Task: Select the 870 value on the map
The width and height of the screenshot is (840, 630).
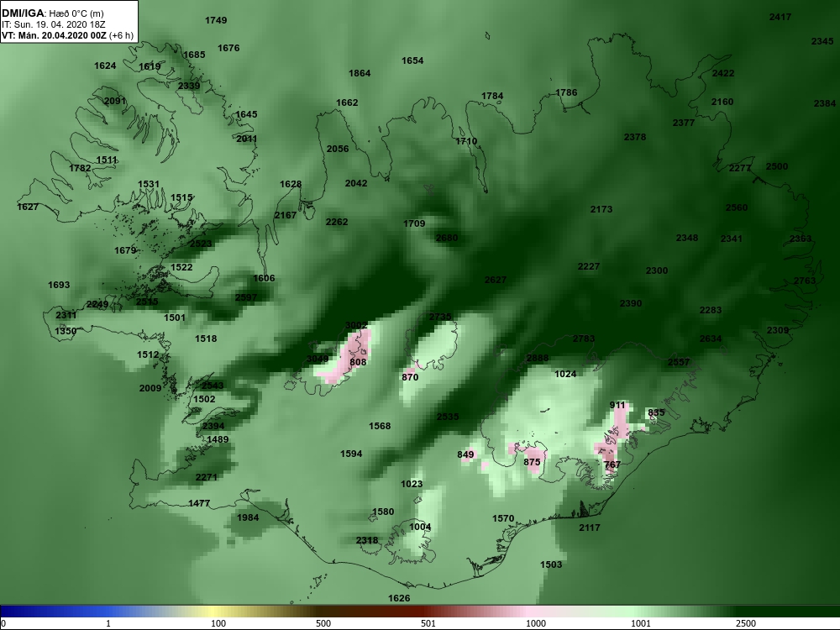Action: tap(410, 377)
